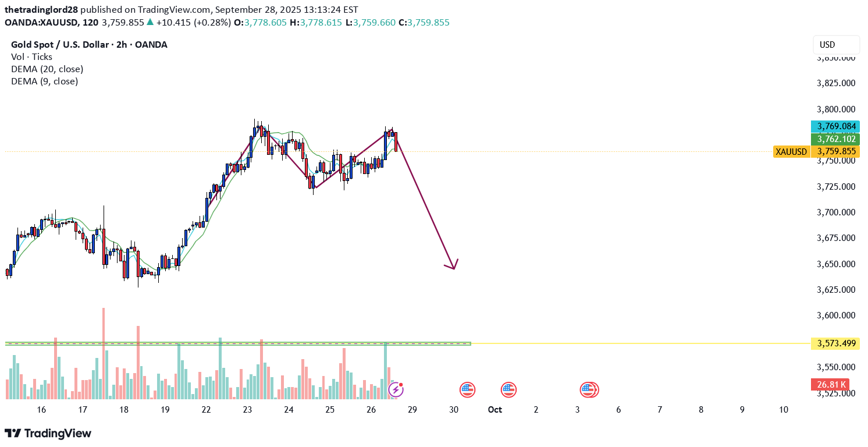This screenshot has width=868, height=447.
Task: Open the USD currency dropdown
Action: tap(835, 45)
